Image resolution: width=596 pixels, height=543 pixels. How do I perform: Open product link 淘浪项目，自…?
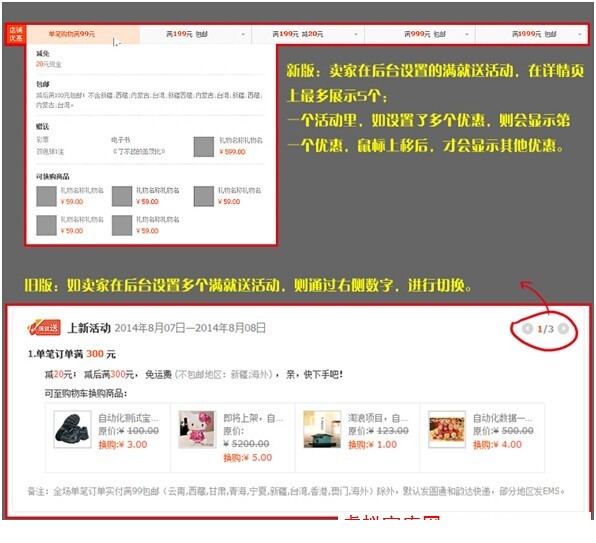378,418
